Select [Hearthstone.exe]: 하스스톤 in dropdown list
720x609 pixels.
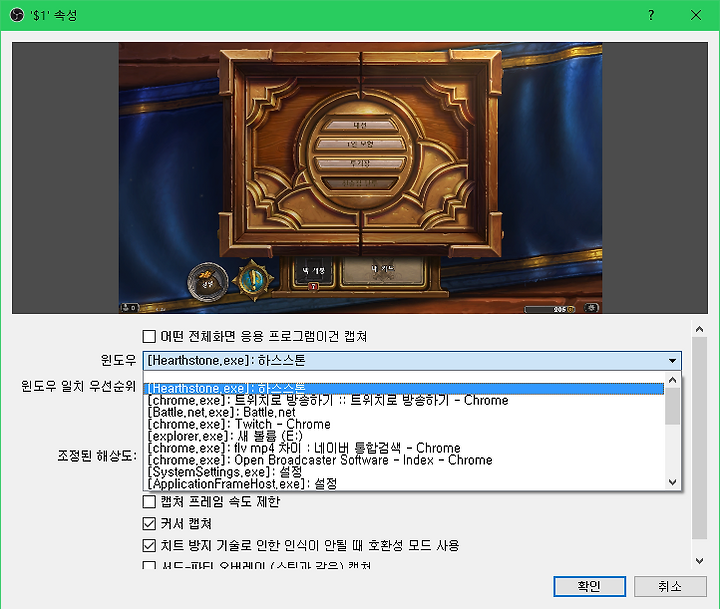coord(404,389)
